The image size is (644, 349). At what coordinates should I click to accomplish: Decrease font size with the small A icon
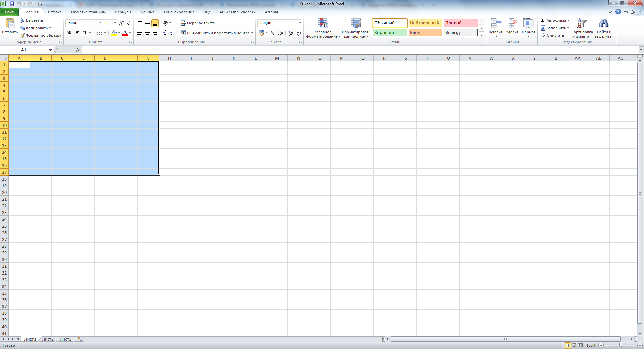pyautogui.click(x=128, y=23)
